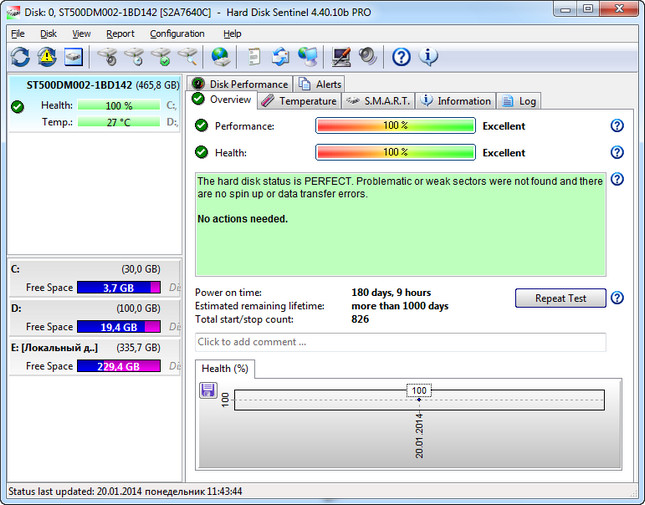Click the 'Status last updated' status bar text
Viewport: 645px width, 505px height.
[x=125, y=491]
